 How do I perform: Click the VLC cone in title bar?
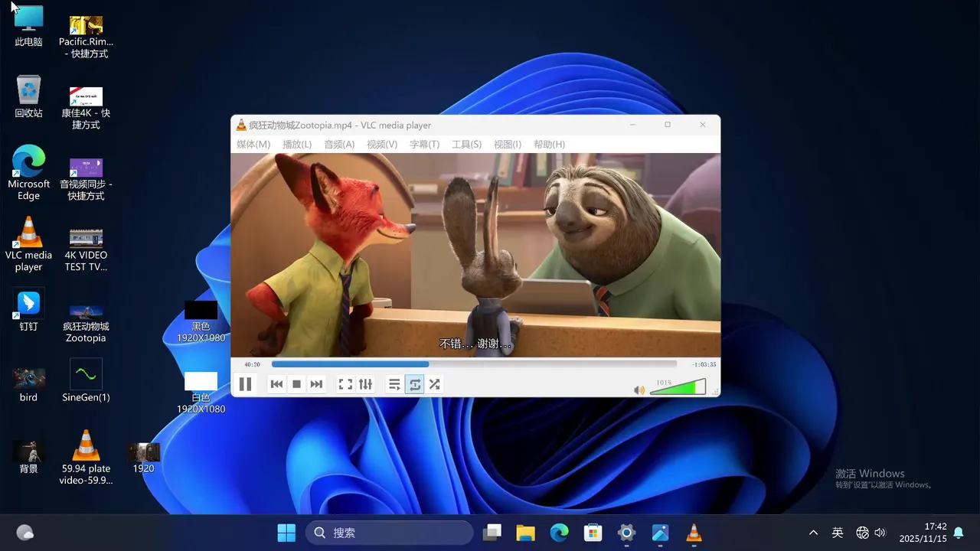click(240, 125)
